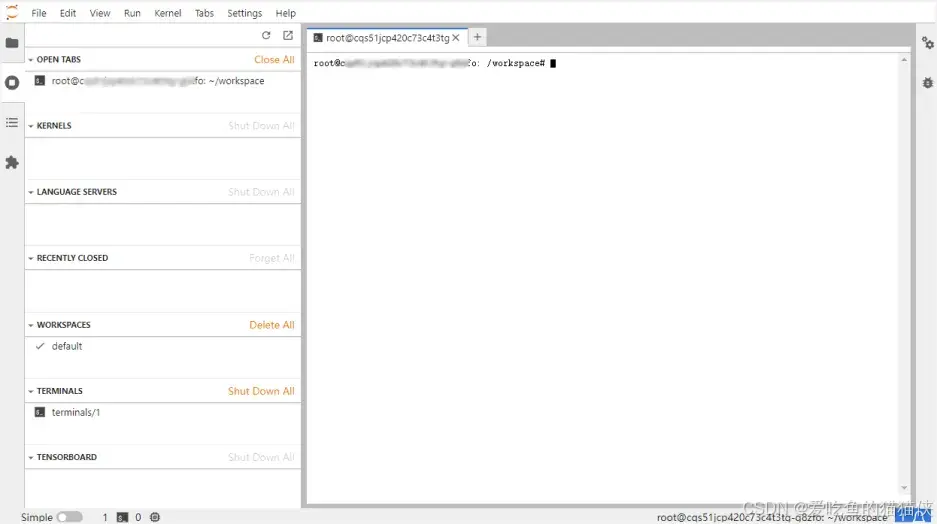Open the Edit menu

68,13
